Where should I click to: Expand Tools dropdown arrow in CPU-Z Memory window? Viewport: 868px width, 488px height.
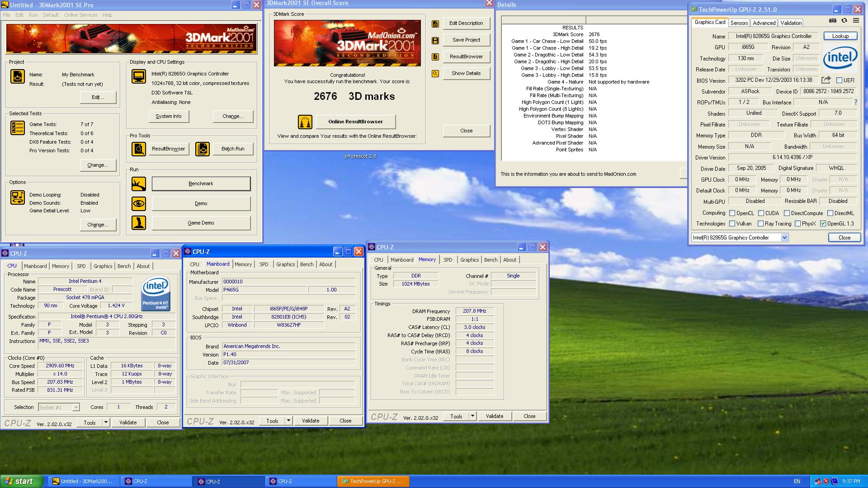(472, 416)
